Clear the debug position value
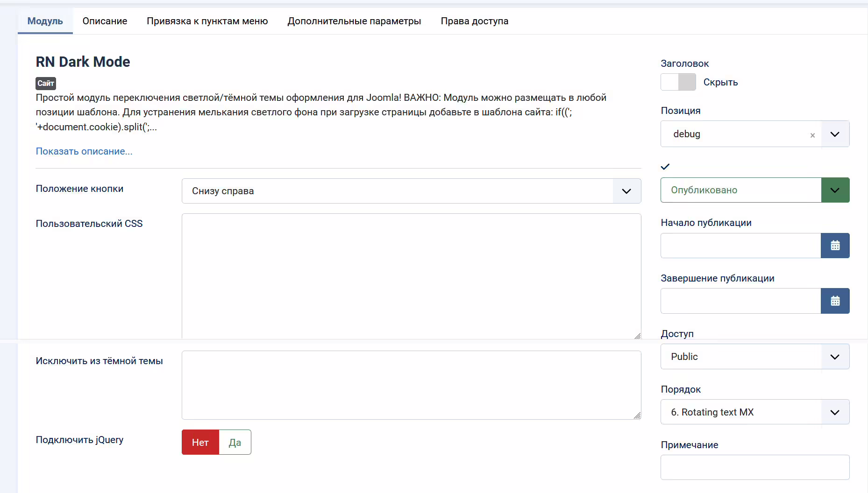Screen dimensions: 868x493 812,135
